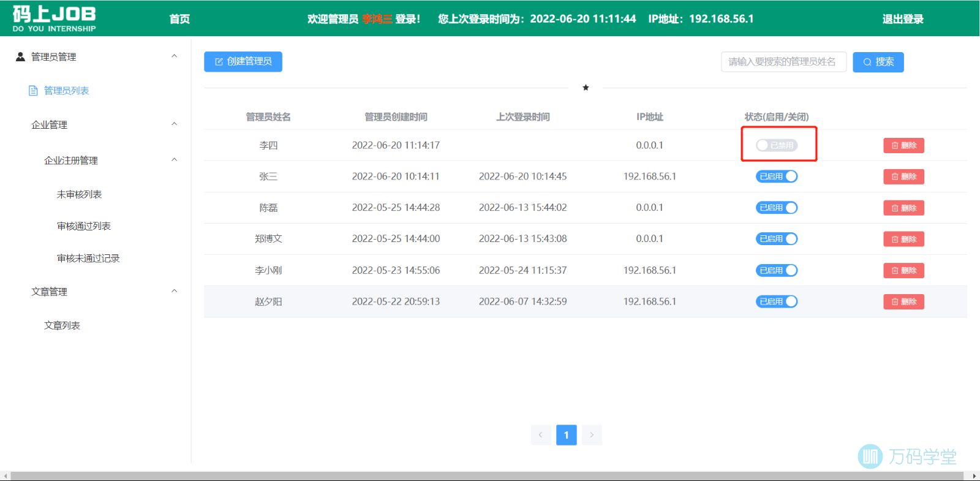Click the name cell 张三
The height and width of the screenshot is (481, 980).
pos(268,176)
